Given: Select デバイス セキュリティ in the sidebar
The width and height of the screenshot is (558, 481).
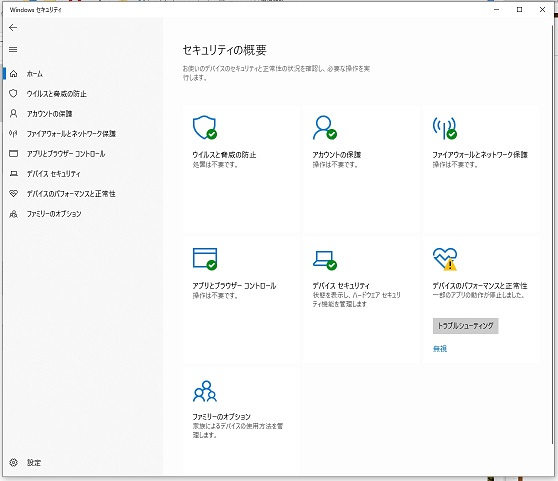Looking at the screenshot, I should (x=53, y=174).
